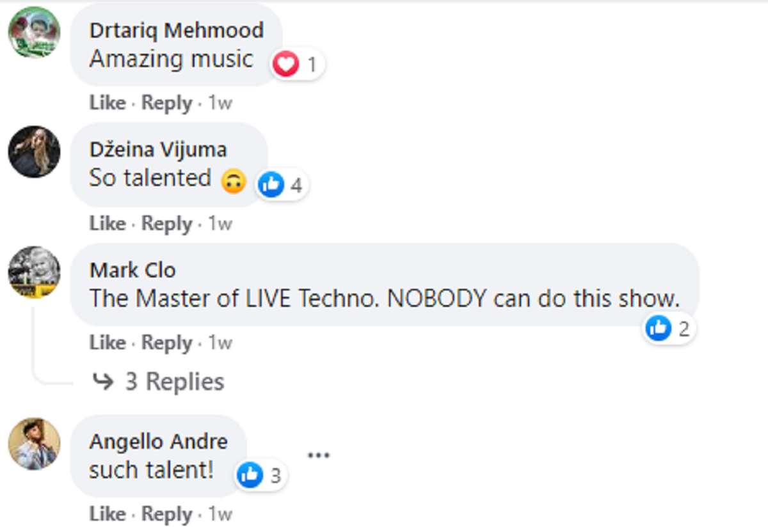This screenshot has width=768, height=532.
Task: Open Drtariq Mehmood's profile picture
Action: [x=34, y=33]
